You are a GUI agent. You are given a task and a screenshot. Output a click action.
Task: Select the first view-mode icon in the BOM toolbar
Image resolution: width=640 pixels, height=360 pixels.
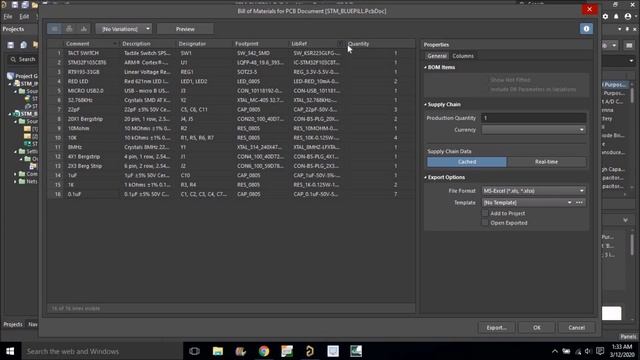click(54, 29)
